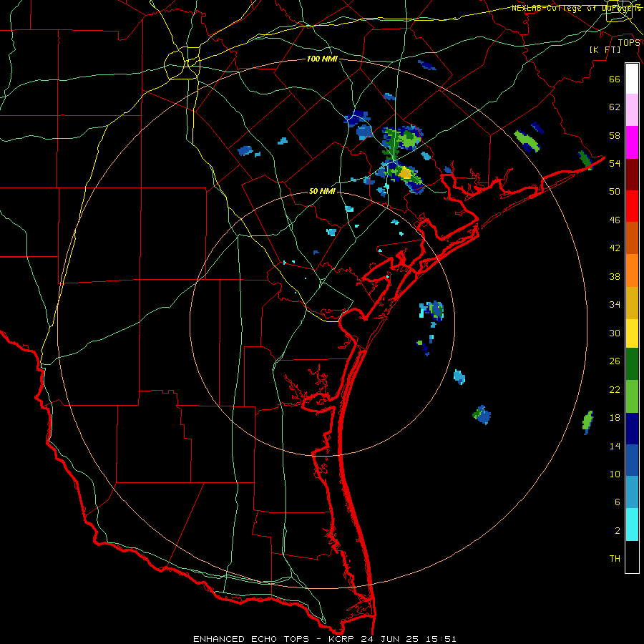644x644 pixels.
Task: Click the legend value "34"
Action: pyautogui.click(x=615, y=305)
